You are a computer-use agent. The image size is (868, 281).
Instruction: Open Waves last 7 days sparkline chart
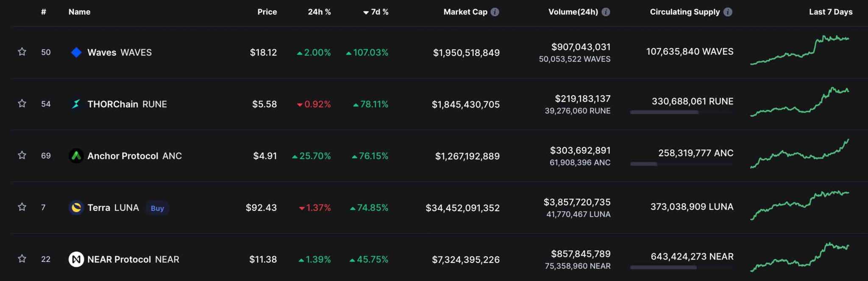click(799, 50)
